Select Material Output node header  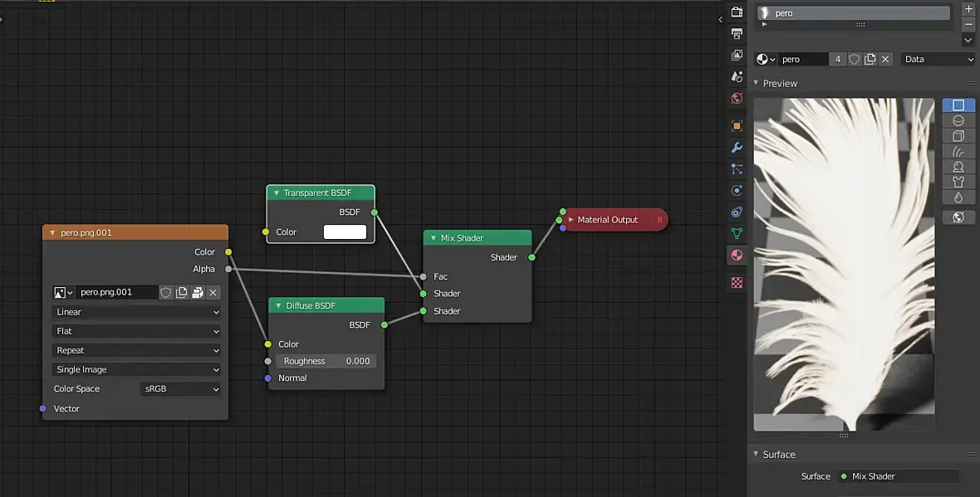615,220
